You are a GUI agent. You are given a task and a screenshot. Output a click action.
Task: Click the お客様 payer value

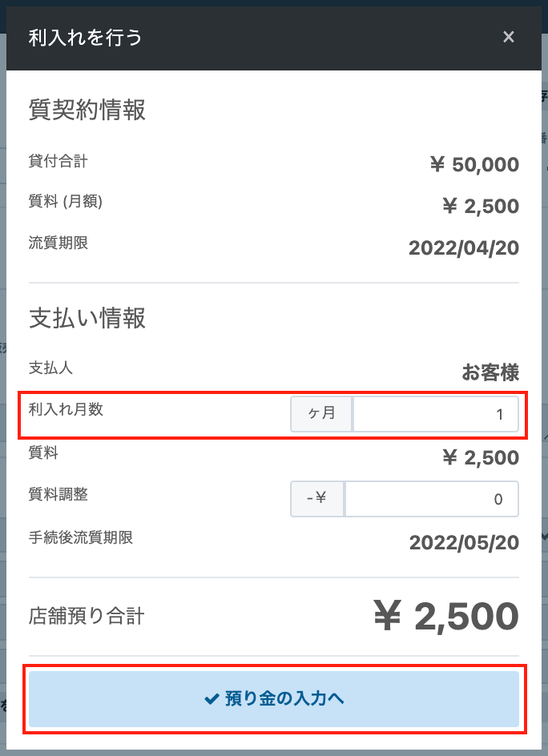point(490,372)
